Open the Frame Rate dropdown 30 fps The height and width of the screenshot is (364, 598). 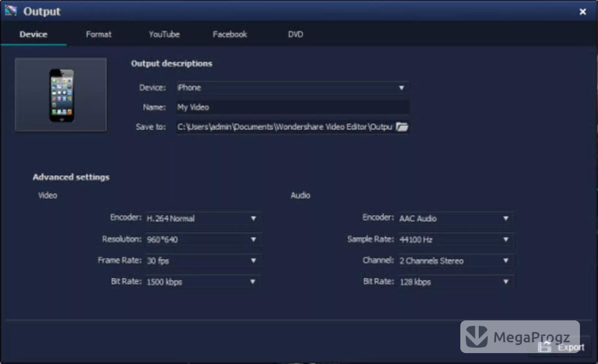tap(203, 261)
